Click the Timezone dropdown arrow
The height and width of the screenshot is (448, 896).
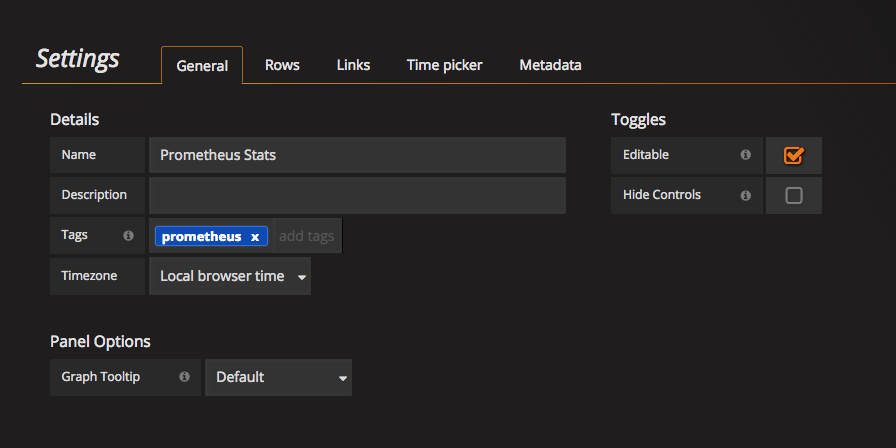coord(301,277)
